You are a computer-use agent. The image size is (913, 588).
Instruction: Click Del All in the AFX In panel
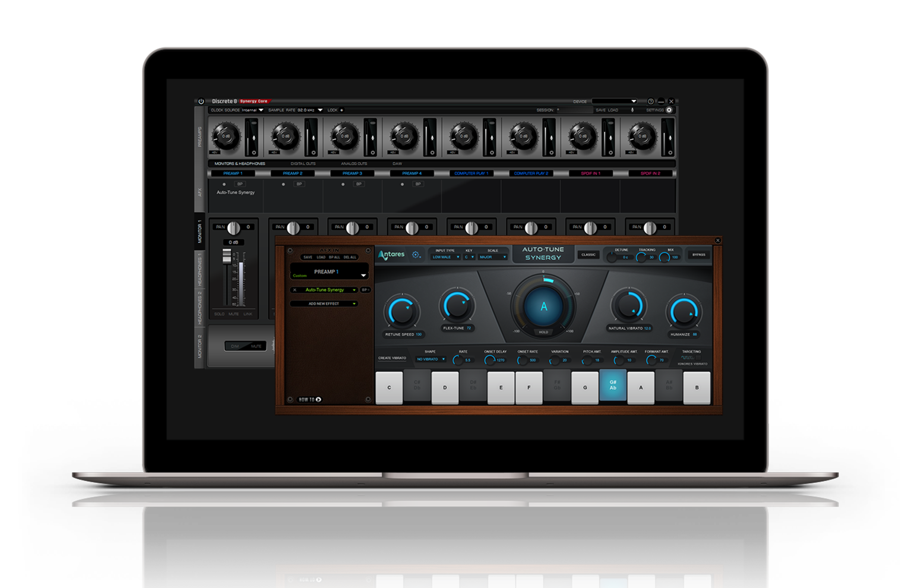pyautogui.click(x=350, y=257)
